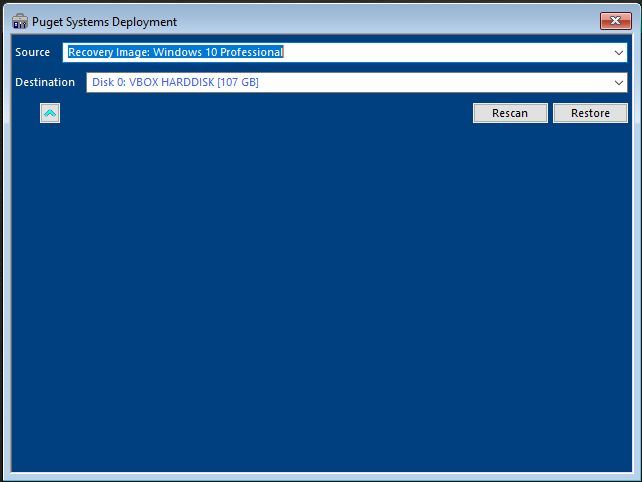Click empty title bar area left of close button
The image size is (642, 482).
point(400,21)
